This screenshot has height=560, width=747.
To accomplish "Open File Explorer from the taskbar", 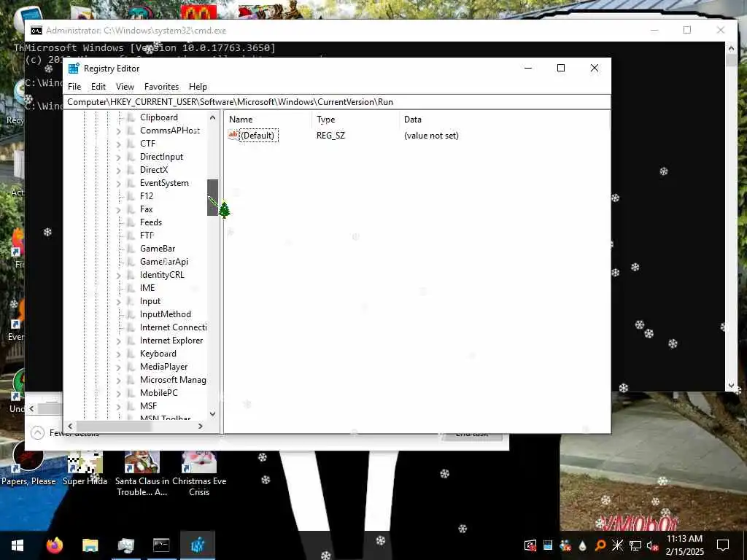I will coord(90,545).
